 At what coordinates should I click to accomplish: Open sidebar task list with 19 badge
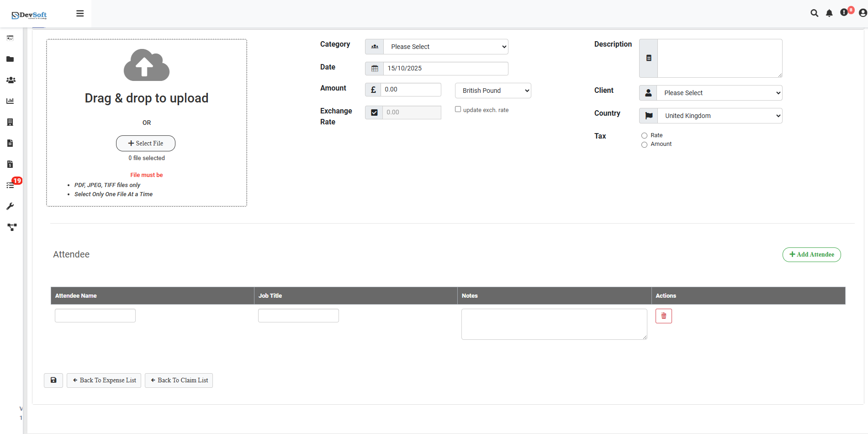click(x=11, y=185)
